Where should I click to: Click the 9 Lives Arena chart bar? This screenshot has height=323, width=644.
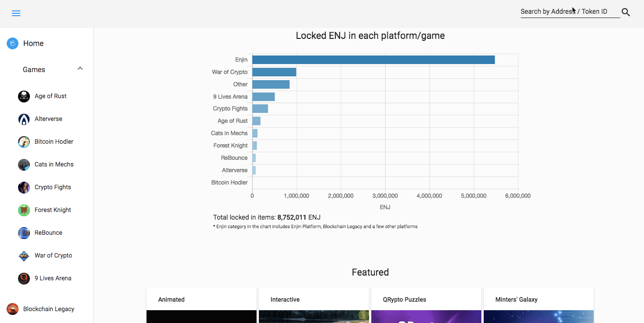point(263,97)
